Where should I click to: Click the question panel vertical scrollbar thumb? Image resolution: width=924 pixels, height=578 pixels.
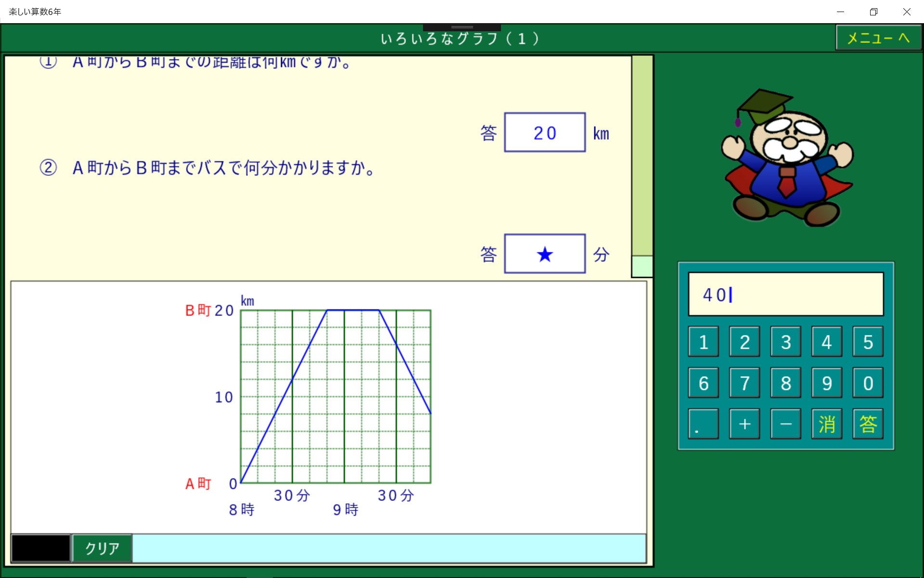point(642,266)
